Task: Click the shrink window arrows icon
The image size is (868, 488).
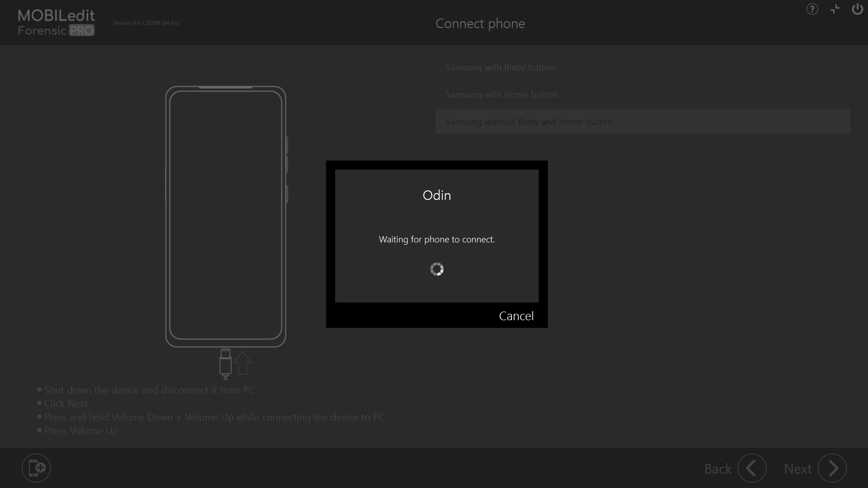Action: 835,9
